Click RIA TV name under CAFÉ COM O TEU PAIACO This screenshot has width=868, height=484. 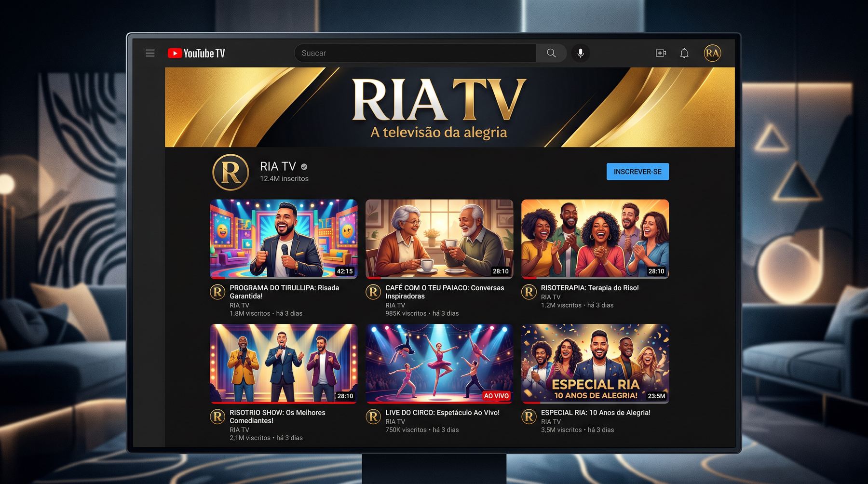point(395,305)
